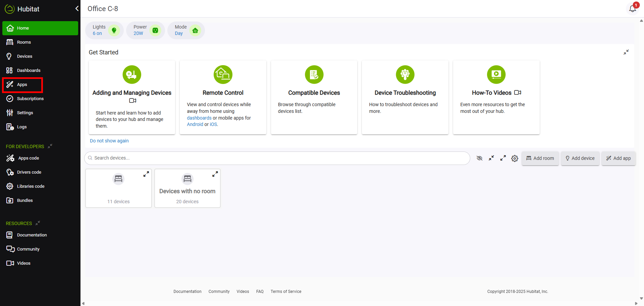The image size is (644, 306).
Task: Toggle hidden devices visibility eye icon
Action: point(480,158)
